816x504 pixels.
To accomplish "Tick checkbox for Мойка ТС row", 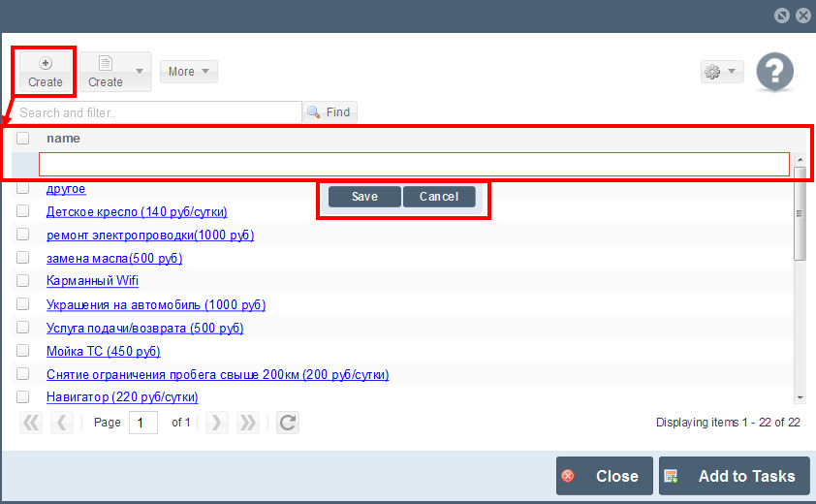I will tap(23, 351).
